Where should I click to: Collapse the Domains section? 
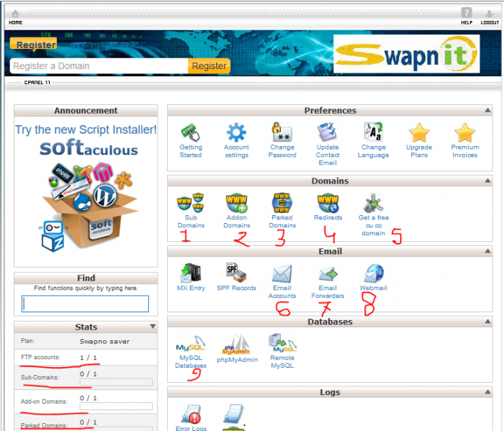pos(487,181)
